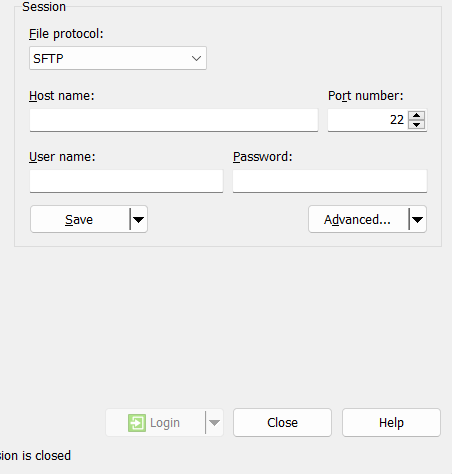Expand the Login button dropdown arrow

[x=214, y=423]
